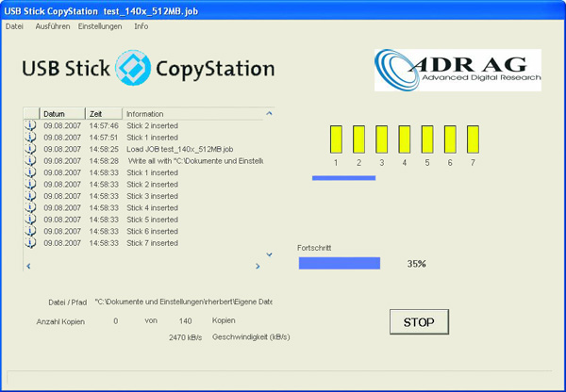The image size is (566, 392).
Task: Click info icon of Stick 7 inserted row
Action: click(x=31, y=243)
